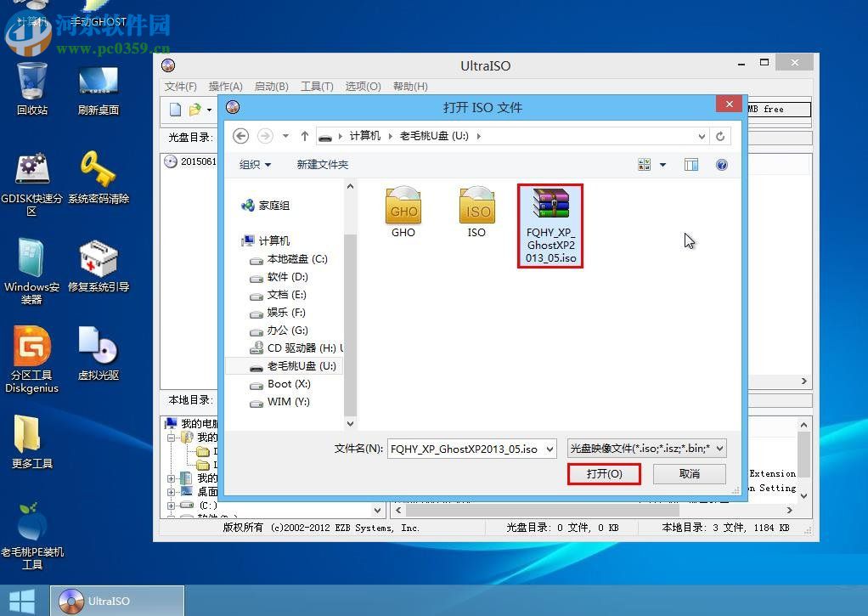Open the 选项(O) menu in UltraISO
This screenshot has width=868, height=616.
click(x=364, y=86)
